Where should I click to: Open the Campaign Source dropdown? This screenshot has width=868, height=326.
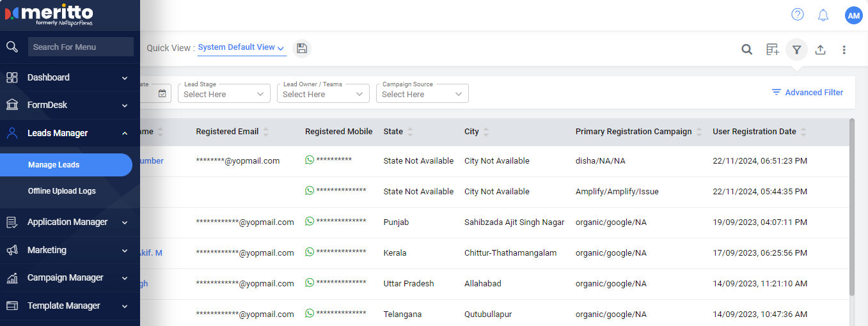click(422, 94)
